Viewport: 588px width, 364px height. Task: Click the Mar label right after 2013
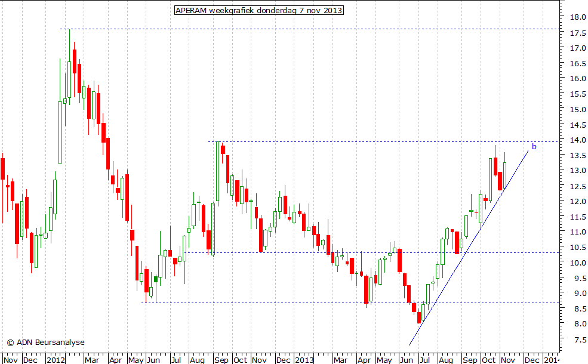click(340, 360)
